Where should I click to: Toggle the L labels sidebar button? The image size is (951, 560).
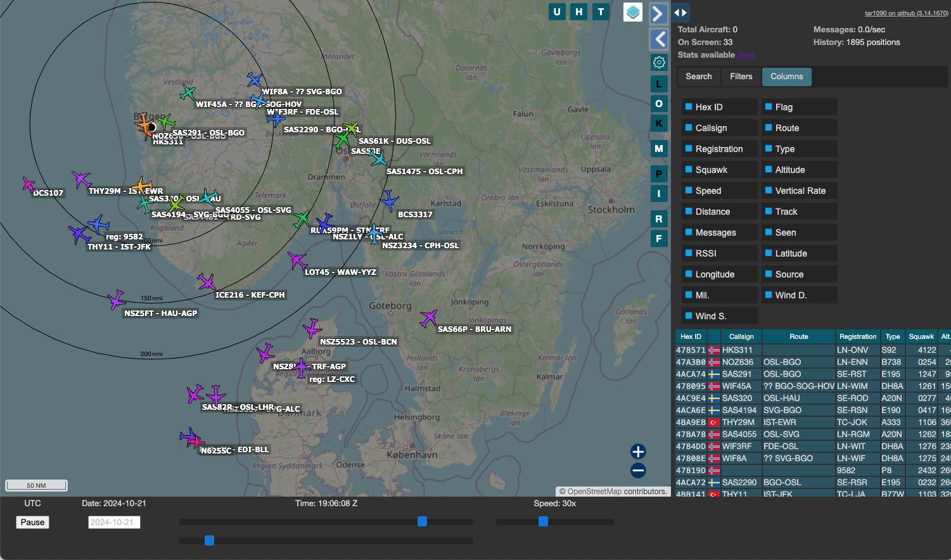pos(659,84)
